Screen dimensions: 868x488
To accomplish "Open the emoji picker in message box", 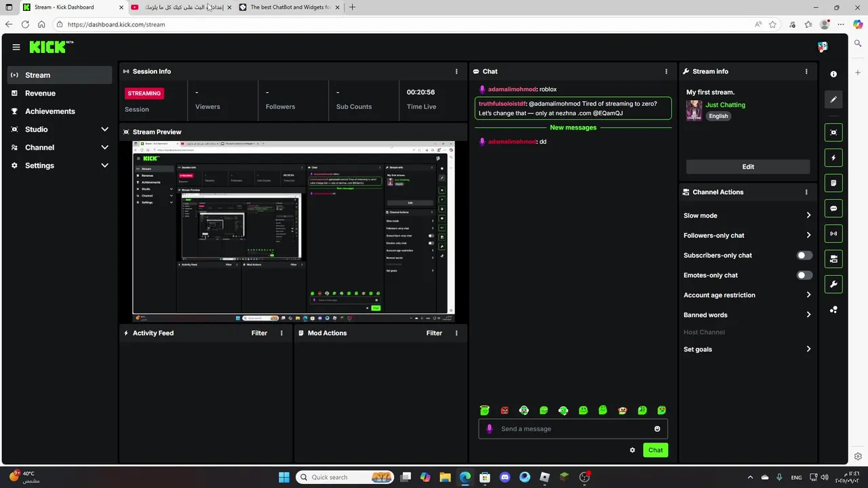I will pos(657,428).
